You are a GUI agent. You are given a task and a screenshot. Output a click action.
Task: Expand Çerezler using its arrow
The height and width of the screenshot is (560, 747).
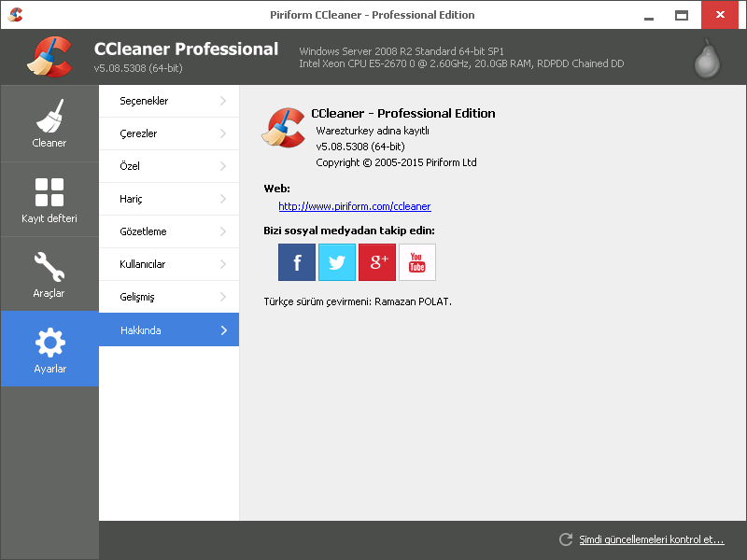(x=223, y=133)
